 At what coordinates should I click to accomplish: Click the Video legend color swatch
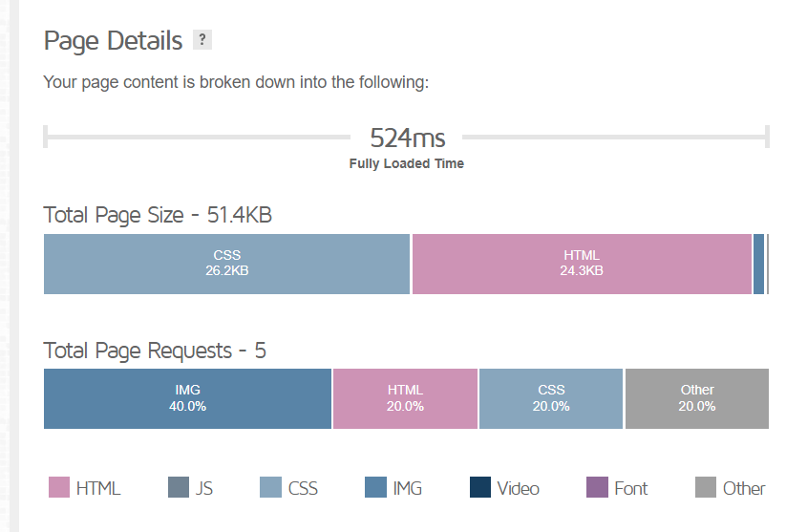coord(480,488)
